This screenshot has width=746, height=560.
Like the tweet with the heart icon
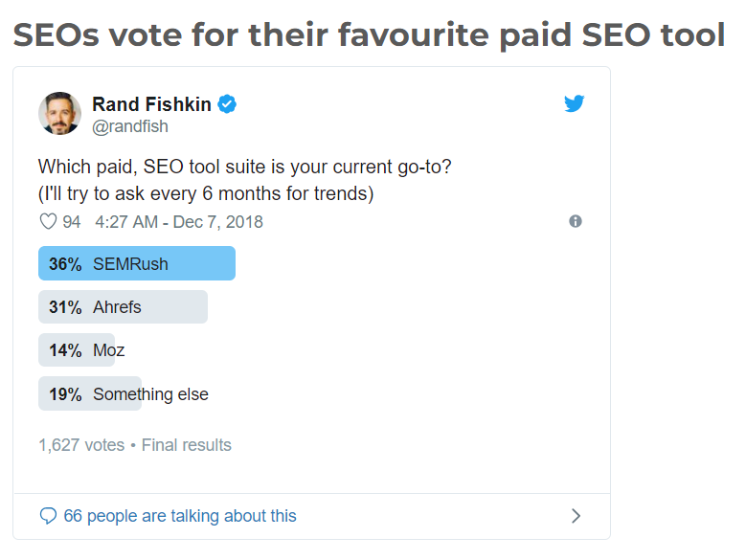[48, 222]
